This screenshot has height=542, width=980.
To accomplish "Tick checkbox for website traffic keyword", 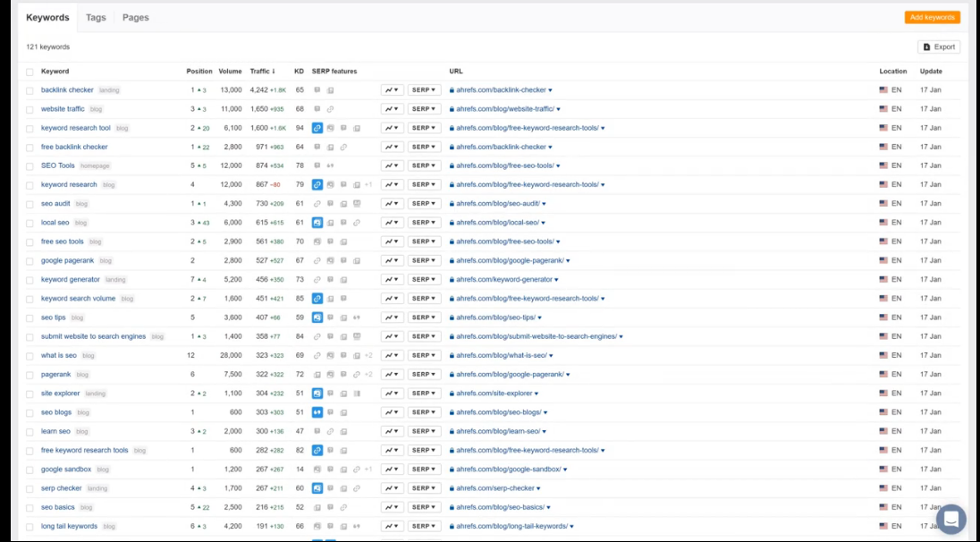I will tap(30, 109).
